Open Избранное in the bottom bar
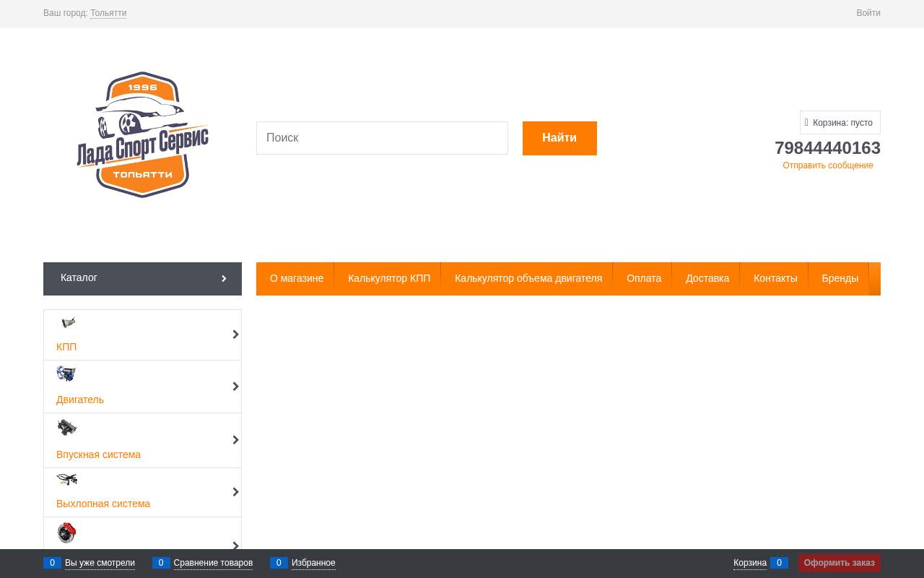The image size is (924, 578). (313, 563)
